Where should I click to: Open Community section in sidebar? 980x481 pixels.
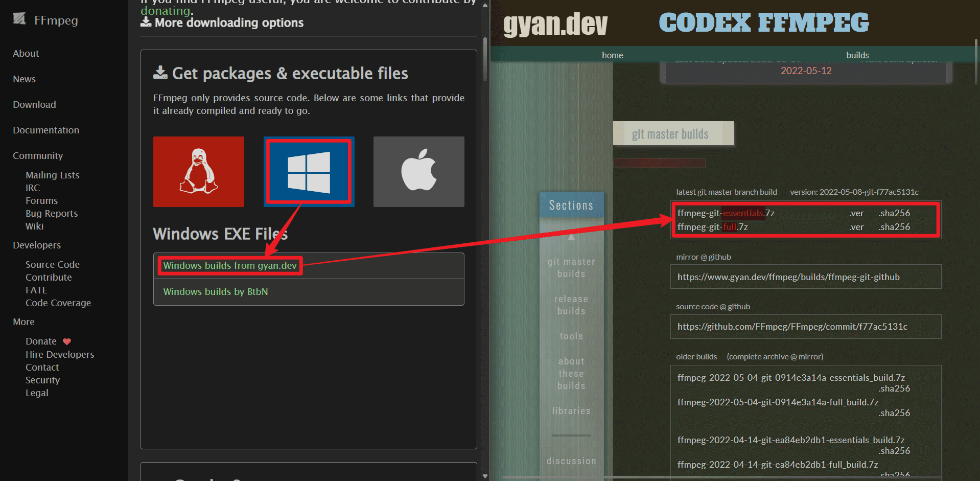[38, 156]
